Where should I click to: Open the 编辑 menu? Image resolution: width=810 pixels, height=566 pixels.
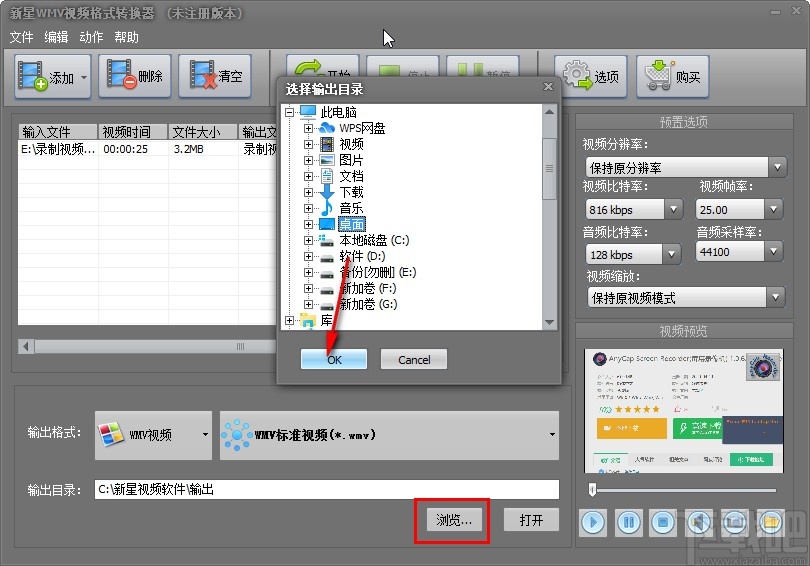[56, 37]
